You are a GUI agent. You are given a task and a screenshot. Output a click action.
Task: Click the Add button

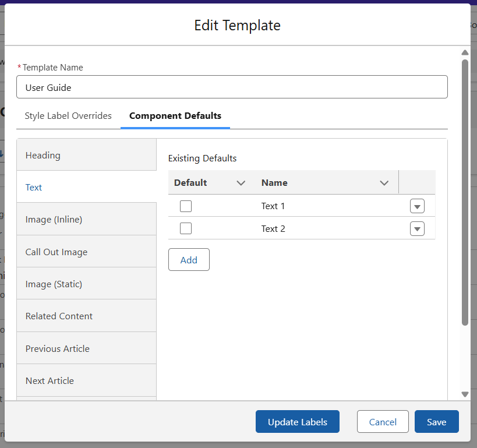click(189, 260)
